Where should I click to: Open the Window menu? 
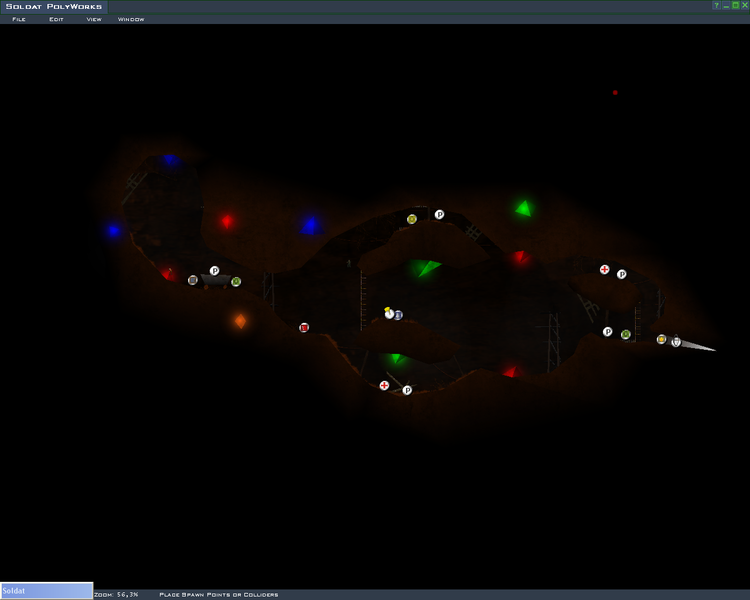(131, 19)
